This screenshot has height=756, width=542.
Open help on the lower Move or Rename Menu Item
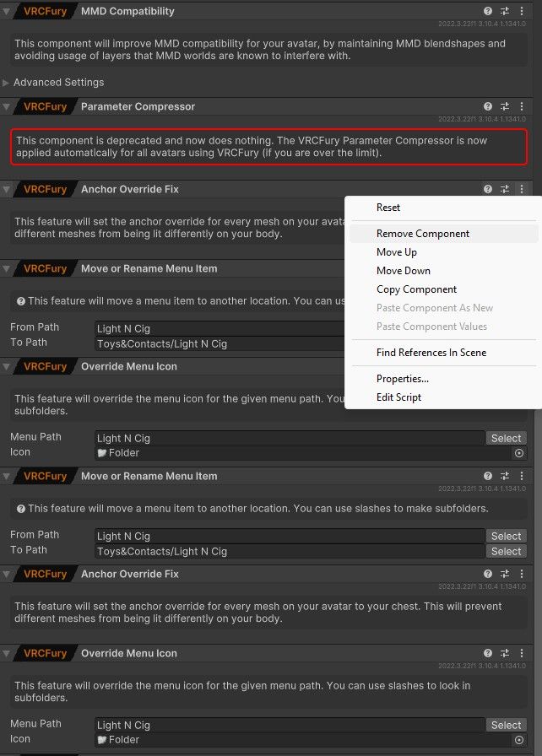487,476
